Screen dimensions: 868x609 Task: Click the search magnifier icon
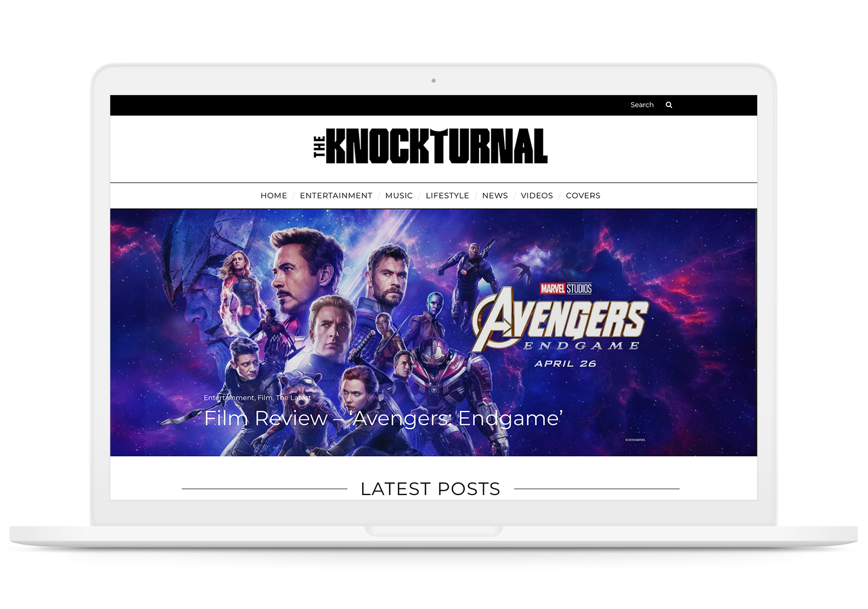point(669,105)
